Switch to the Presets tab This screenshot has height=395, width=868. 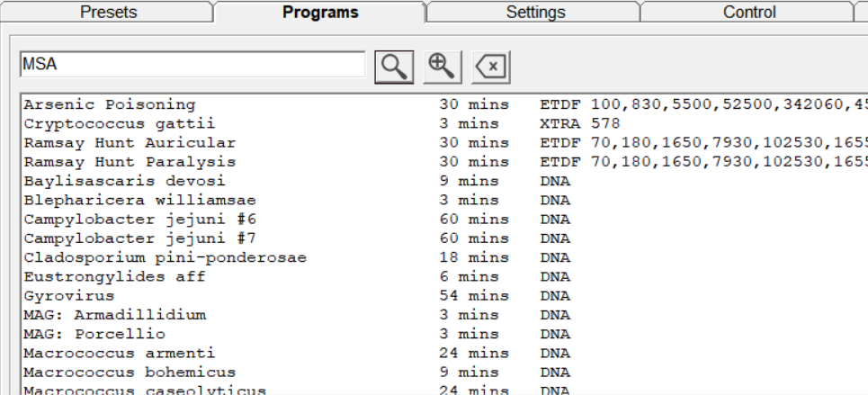pos(109,13)
